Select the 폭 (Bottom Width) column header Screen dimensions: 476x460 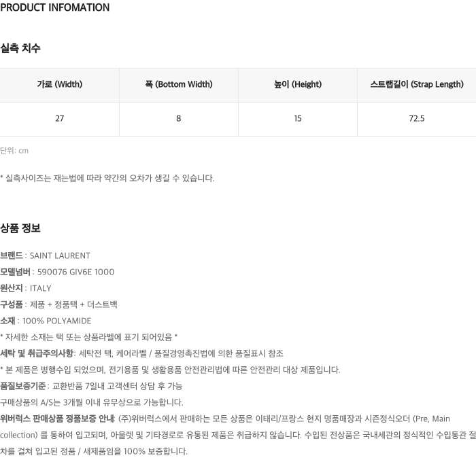click(179, 85)
